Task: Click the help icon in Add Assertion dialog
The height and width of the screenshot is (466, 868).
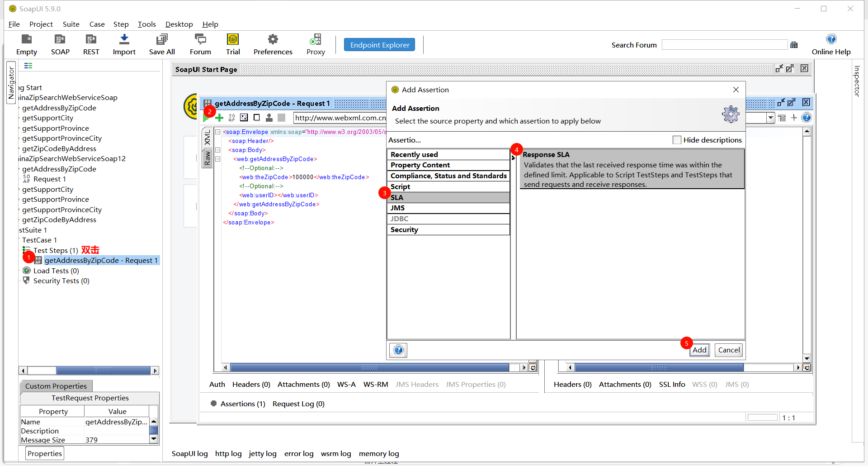Action: (398, 350)
